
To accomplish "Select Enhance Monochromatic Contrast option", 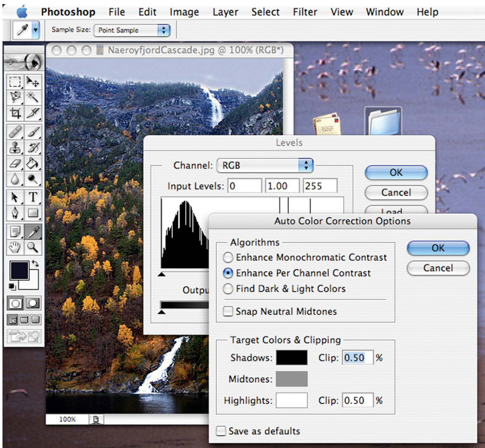I will (x=305, y=257).
